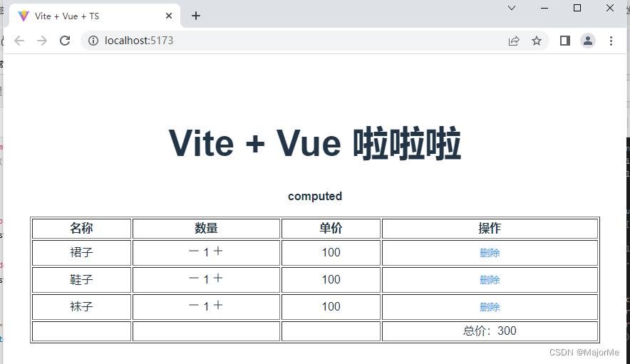This screenshot has width=630, height=364.
Task: Open the Chrome three-dot menu
Action: 611,41
